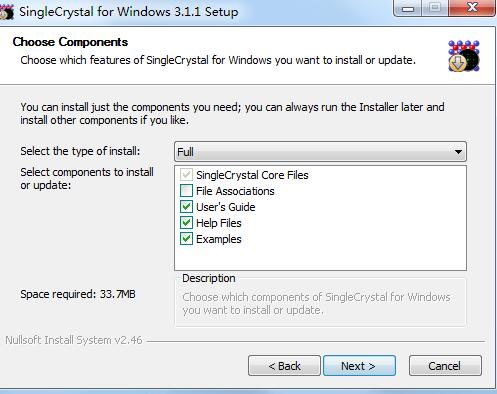
Task: Open the install type dropdown arrow
Action: click(458, 152)
